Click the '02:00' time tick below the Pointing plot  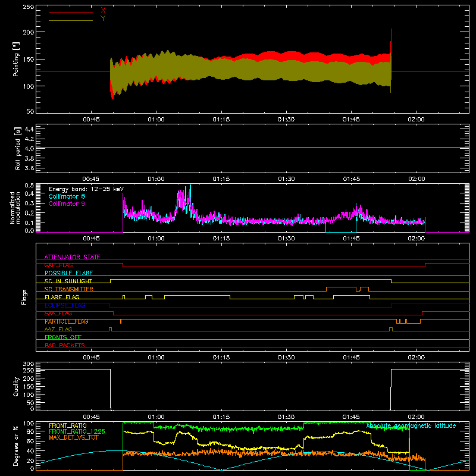[x=416, y=120]
